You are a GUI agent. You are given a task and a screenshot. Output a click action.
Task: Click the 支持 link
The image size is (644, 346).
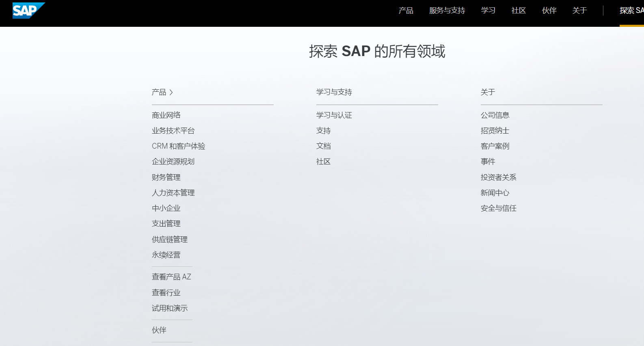pyautogui.click(x=324, y=131)
